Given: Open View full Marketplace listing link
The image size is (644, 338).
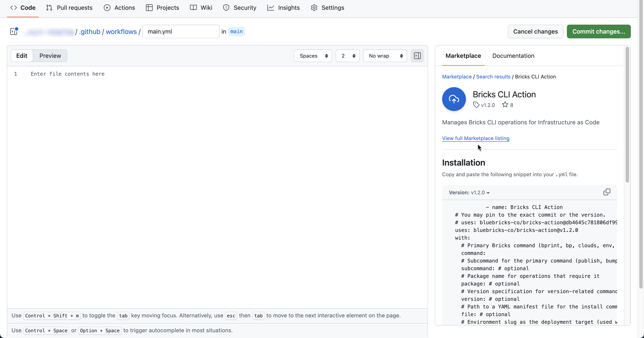Looking at the screenshot, I should tap(476, 138).
